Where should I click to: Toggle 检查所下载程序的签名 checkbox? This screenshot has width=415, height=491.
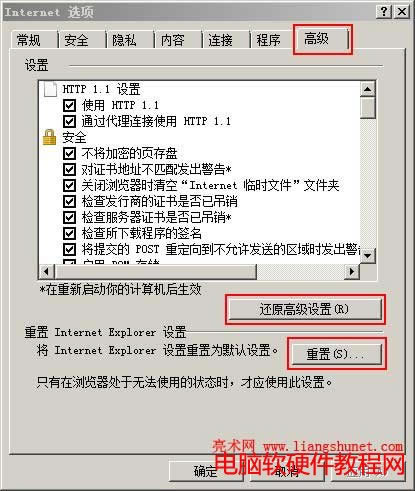(69, 233)
